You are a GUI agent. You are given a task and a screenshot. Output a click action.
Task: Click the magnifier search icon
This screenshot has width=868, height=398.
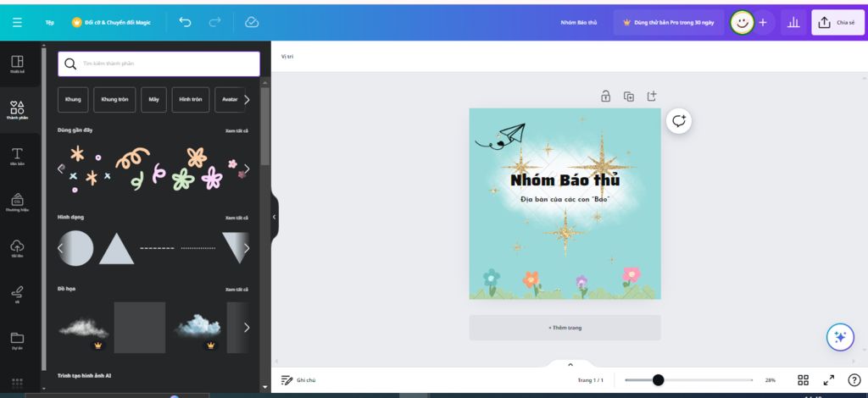point(70,64)
